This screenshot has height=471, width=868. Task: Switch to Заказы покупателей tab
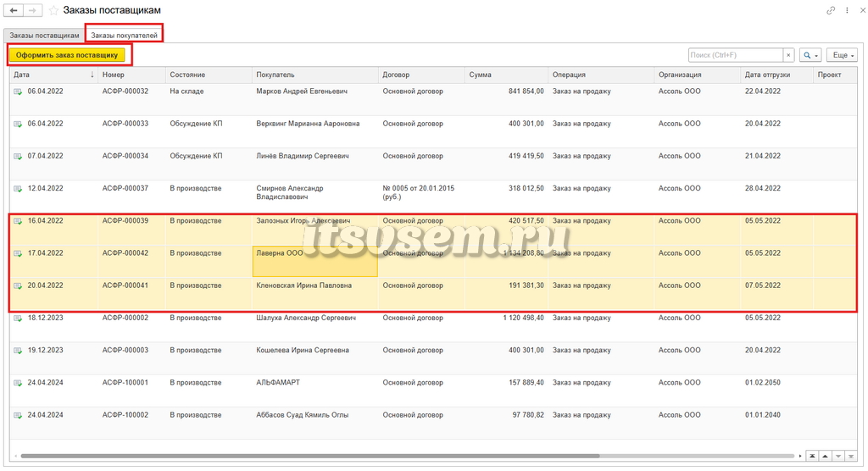(x=124, y=36)
